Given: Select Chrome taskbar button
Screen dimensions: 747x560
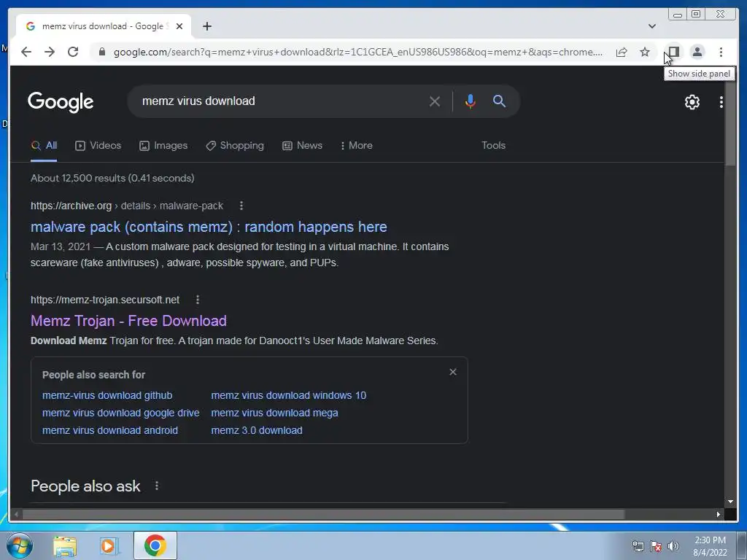Looking at the screenshot, I should click(x=155, y=545).
